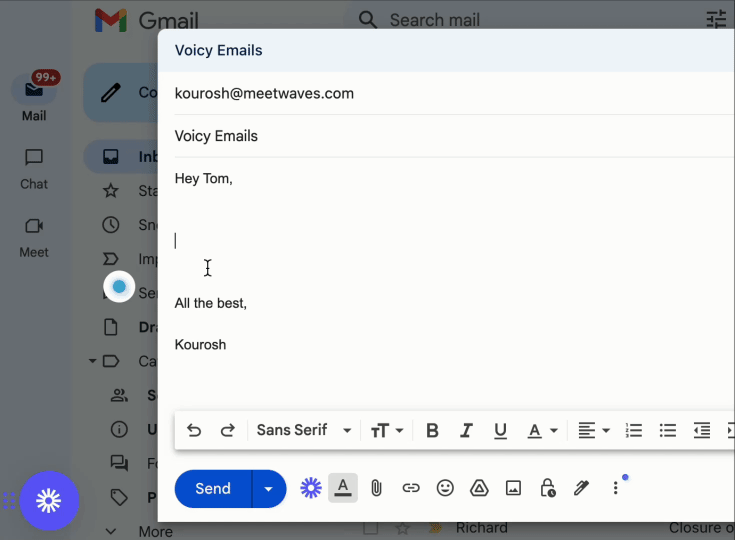The width and height of the screenshot is (735, 540).
Task: Toggle the formatting options bar
Action: [343, 488]
